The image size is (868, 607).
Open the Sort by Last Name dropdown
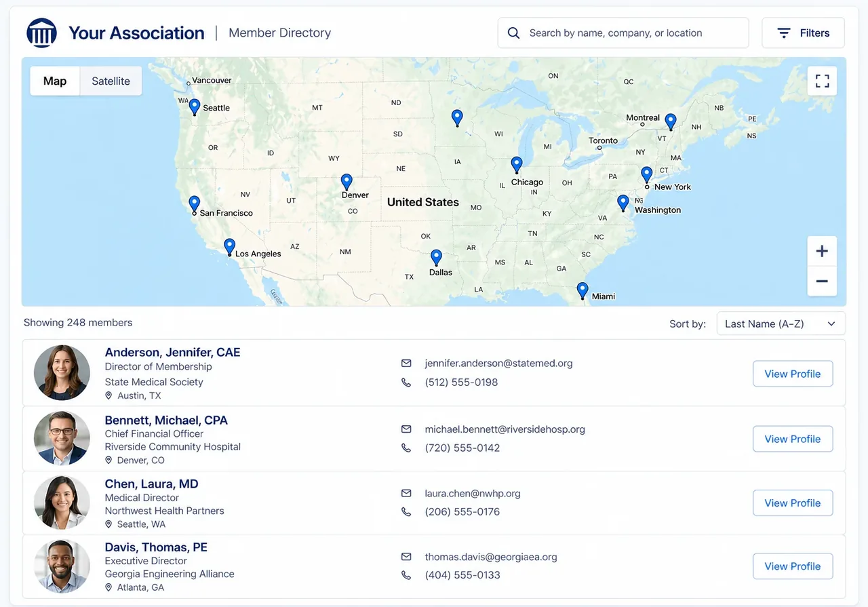[781, 324]
